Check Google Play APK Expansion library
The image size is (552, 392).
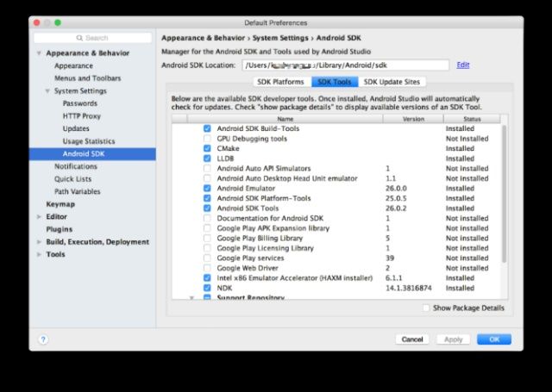(x=207, y=228)
